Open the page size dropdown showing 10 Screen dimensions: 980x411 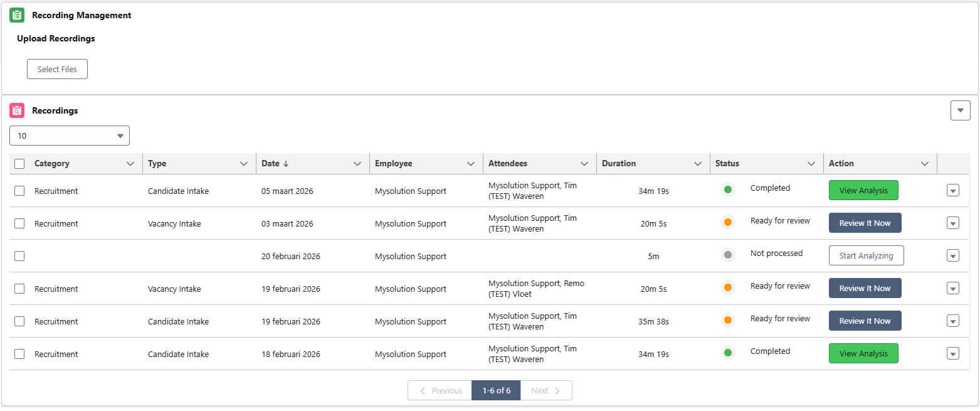click(x=69, y=135)
